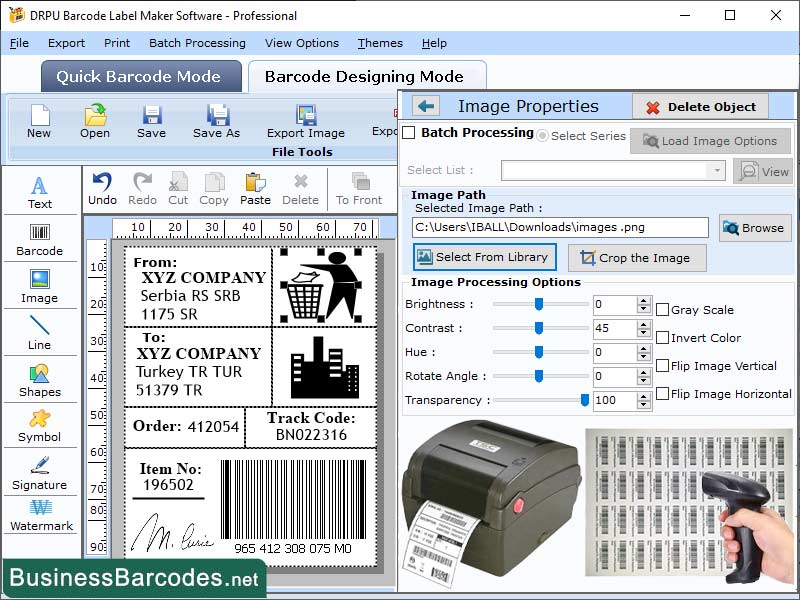
Task: Switch to Quick Barcode Mode tab
Action: click(x=140, y=76)
